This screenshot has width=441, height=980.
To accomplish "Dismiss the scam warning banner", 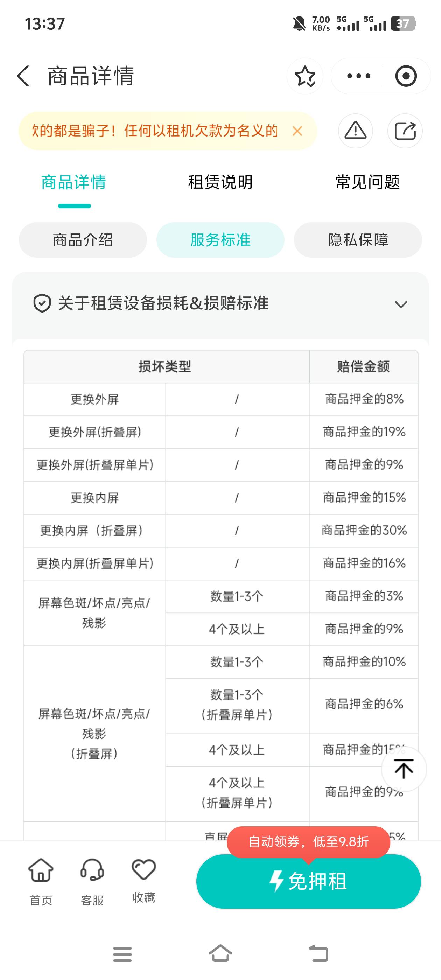I will [297, 131].
